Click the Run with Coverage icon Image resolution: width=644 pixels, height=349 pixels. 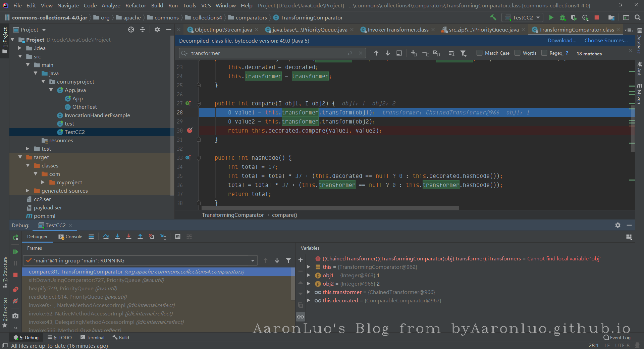(574, 17)
